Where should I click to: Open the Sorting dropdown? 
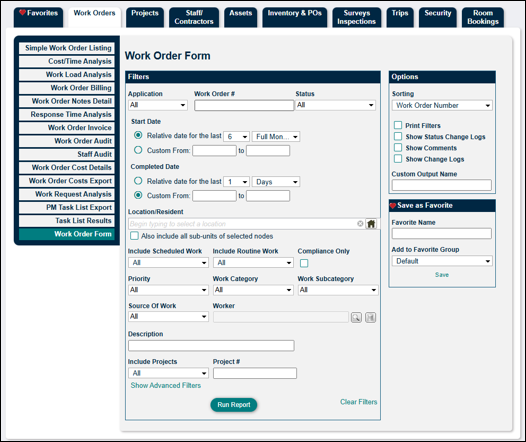442,105
